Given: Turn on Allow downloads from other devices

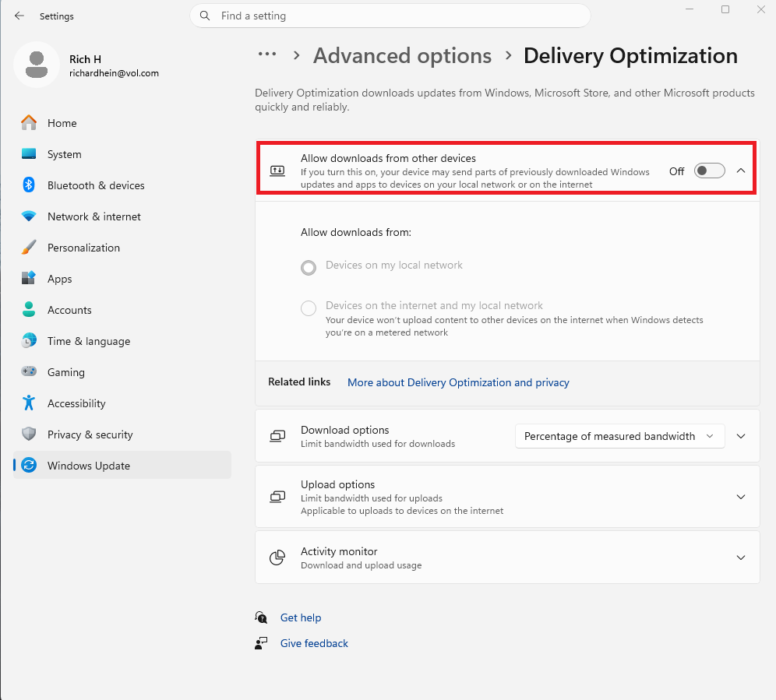Looking at the screenshot, I should [709, 171].
